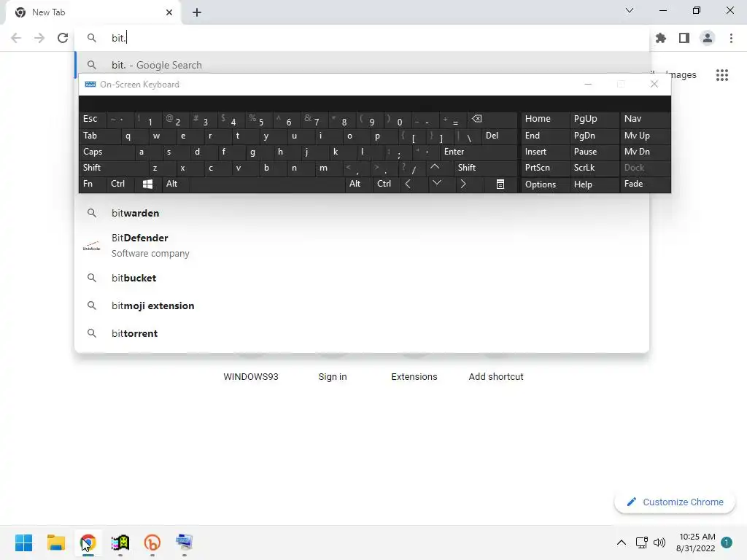The image size is (747, 560).
Task: Select bitwarden suggestion
Action: pos(362,213)
